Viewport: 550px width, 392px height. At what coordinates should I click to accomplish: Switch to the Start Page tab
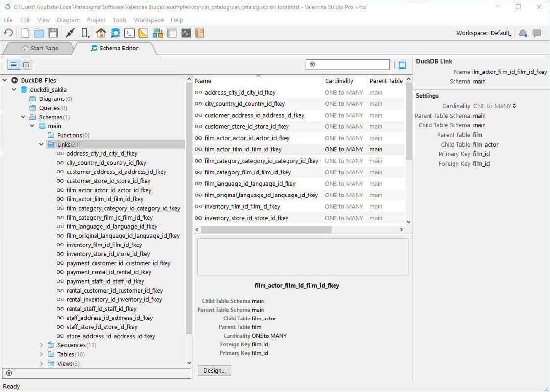pos(40,48)
